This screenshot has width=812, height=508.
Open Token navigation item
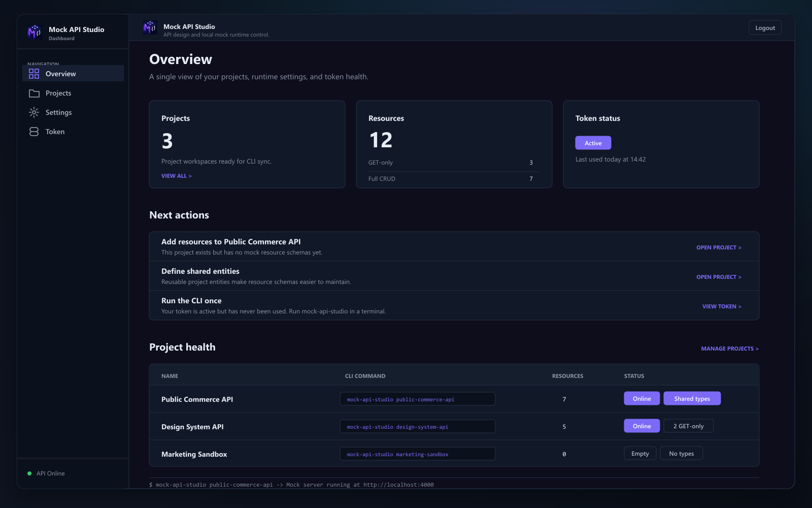[x=73, y=132]
